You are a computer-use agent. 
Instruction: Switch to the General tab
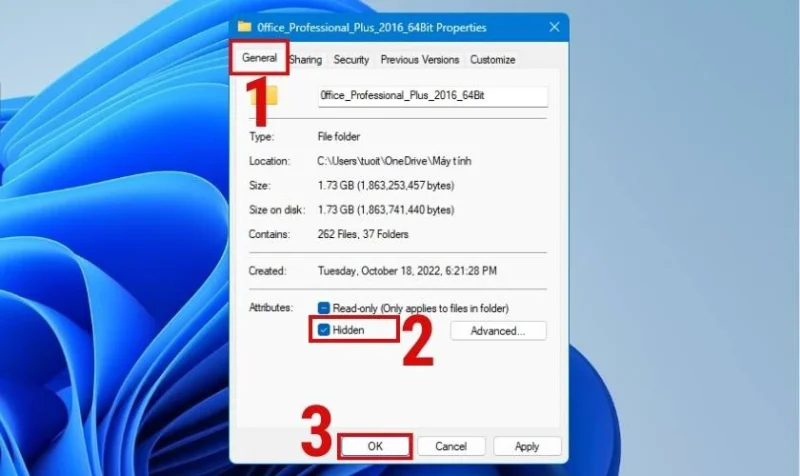(259, 58)
